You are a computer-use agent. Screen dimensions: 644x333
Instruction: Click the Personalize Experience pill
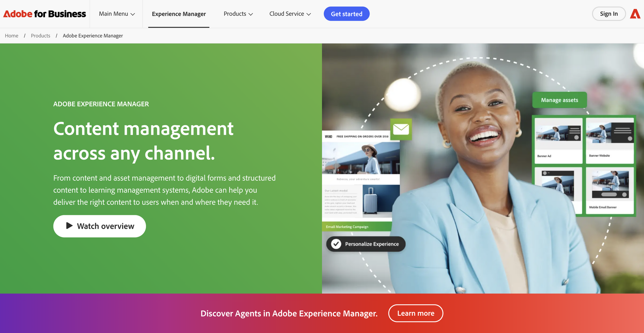[x=366, y=244]
